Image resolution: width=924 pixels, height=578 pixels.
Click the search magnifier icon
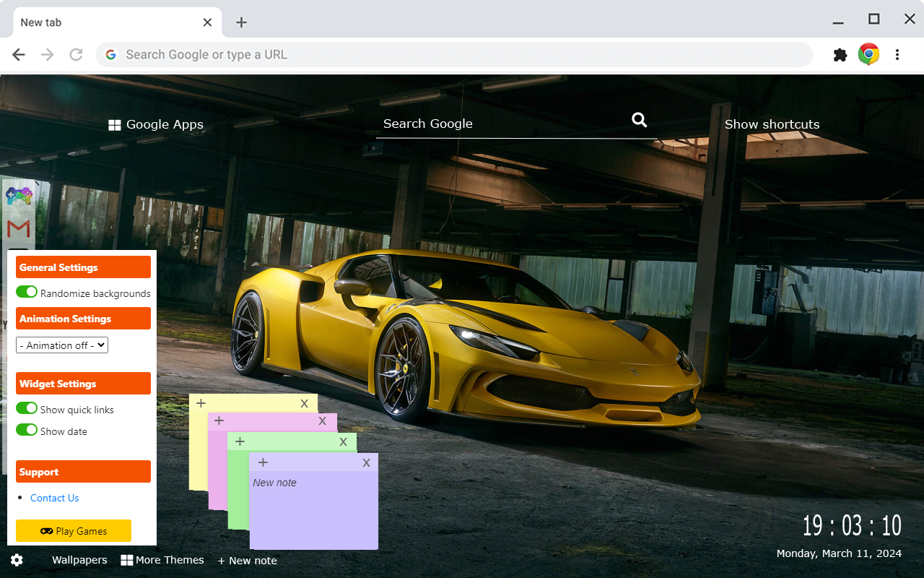click(639, 120)
